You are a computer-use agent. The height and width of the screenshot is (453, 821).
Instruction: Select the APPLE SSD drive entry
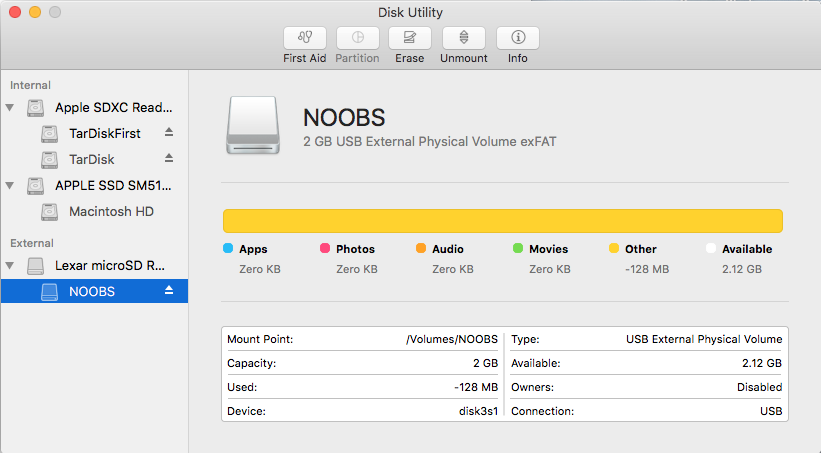point(113,186)
